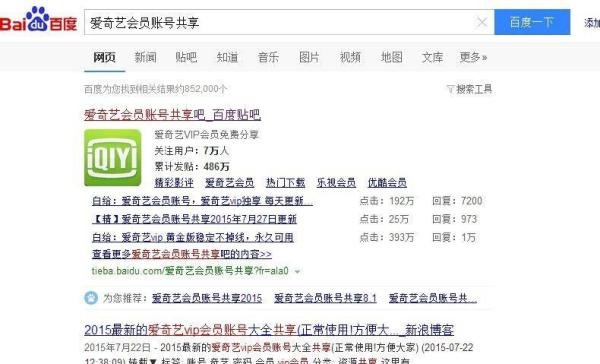
Task: Switch to the 新闻 tab
Action: (145, 57)
